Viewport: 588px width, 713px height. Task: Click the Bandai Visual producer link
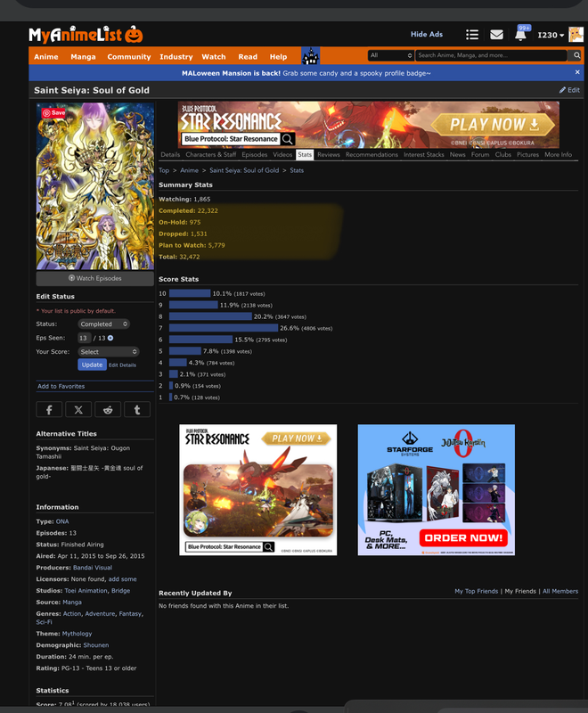93,568
